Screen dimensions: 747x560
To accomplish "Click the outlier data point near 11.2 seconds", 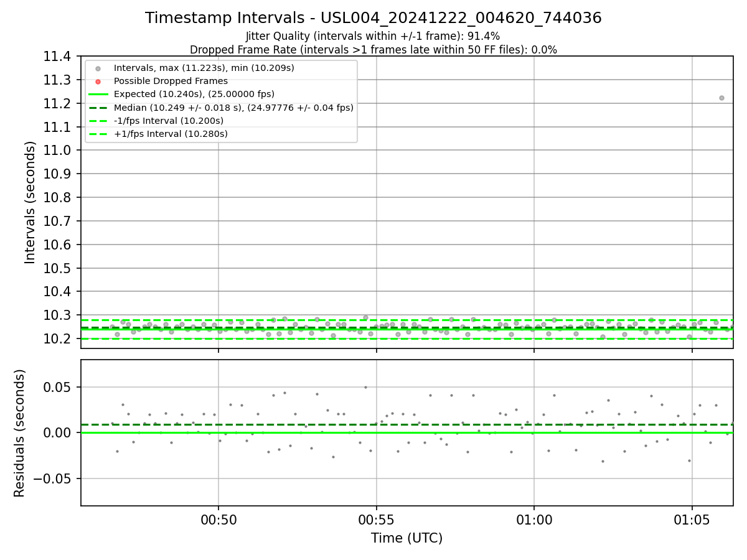I will click(721, 98).
